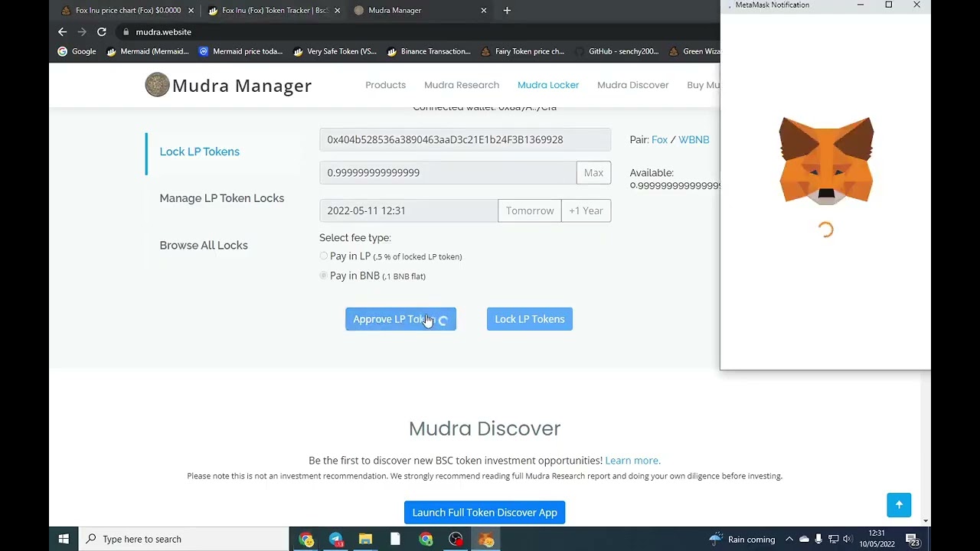The width and height of the screenshot is (980, 551).
Task: Launch Full Token Discover App
Action: 485,513
